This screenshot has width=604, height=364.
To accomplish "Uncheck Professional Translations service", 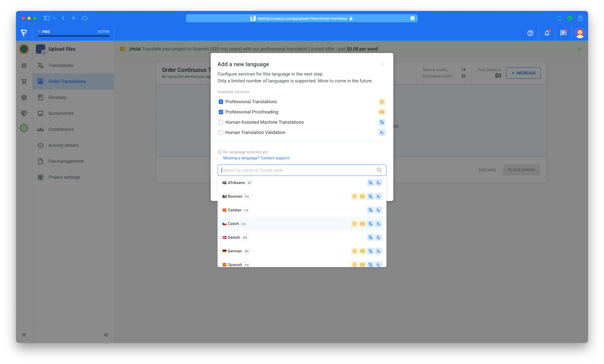I will (221, 102).
